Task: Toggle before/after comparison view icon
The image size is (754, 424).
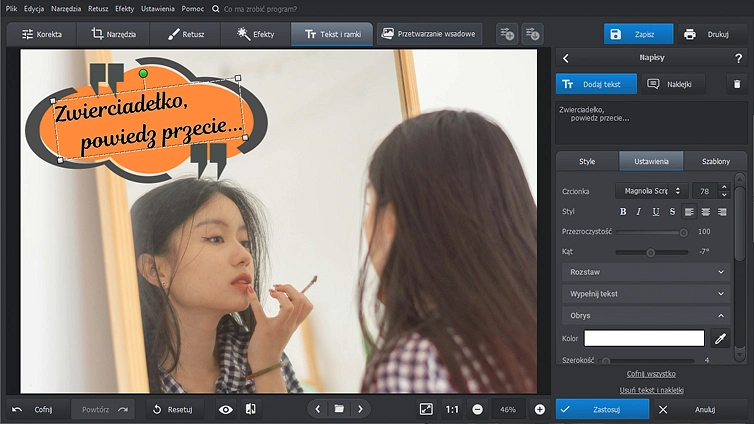Action: [x=251, y=409]
